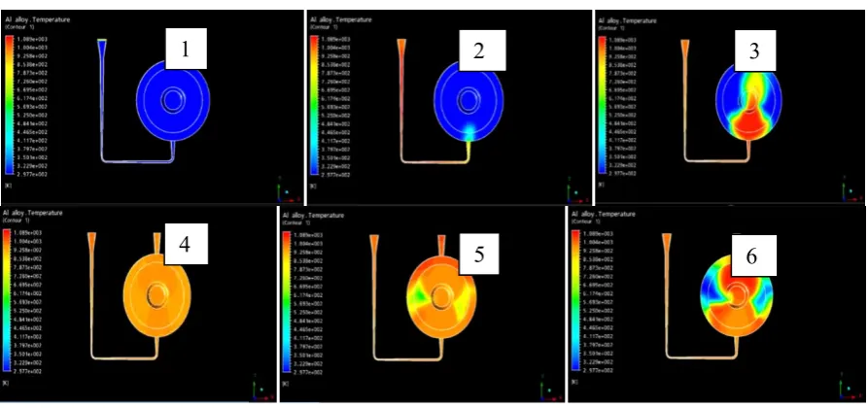This screenshot has width=868, height=408.
Task: Click the 'Al alloy . Temperature' title in panel 2
Action: click(x=339, y=20)
